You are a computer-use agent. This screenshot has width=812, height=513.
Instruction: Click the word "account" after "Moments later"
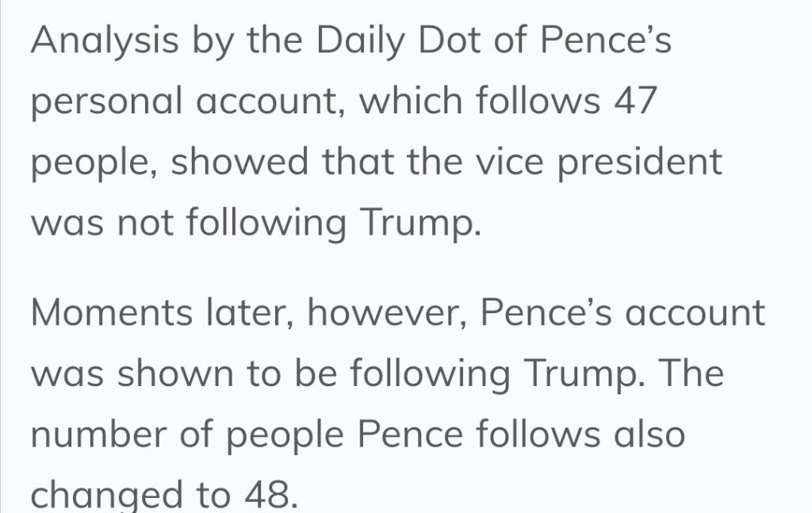pos(696,313)
